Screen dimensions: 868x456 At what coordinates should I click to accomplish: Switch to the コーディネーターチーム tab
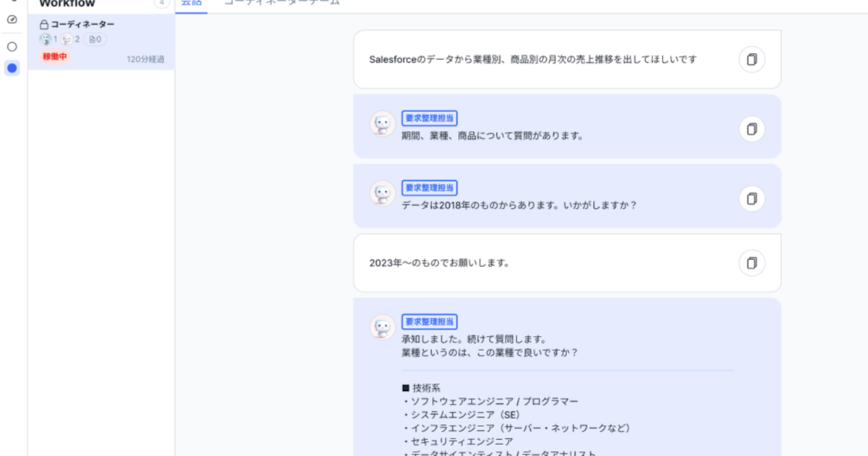282,3
